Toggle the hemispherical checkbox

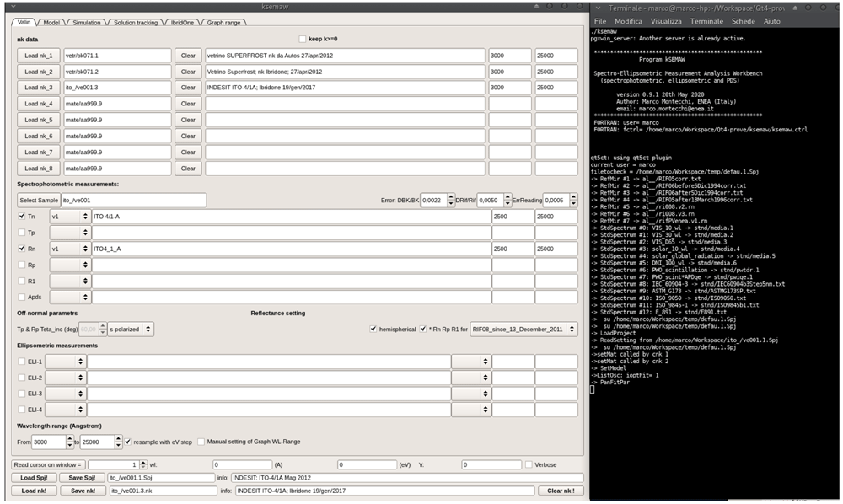tap(373, 330)
